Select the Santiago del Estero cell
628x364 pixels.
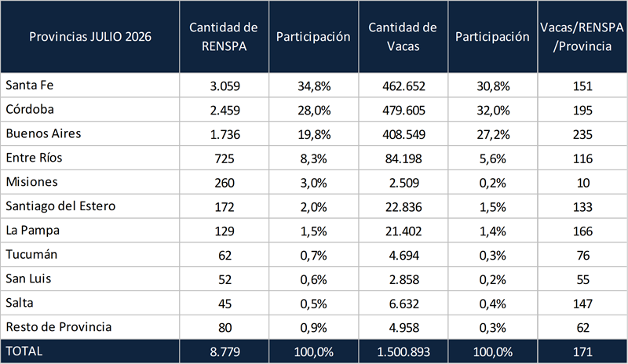point(90,206)
